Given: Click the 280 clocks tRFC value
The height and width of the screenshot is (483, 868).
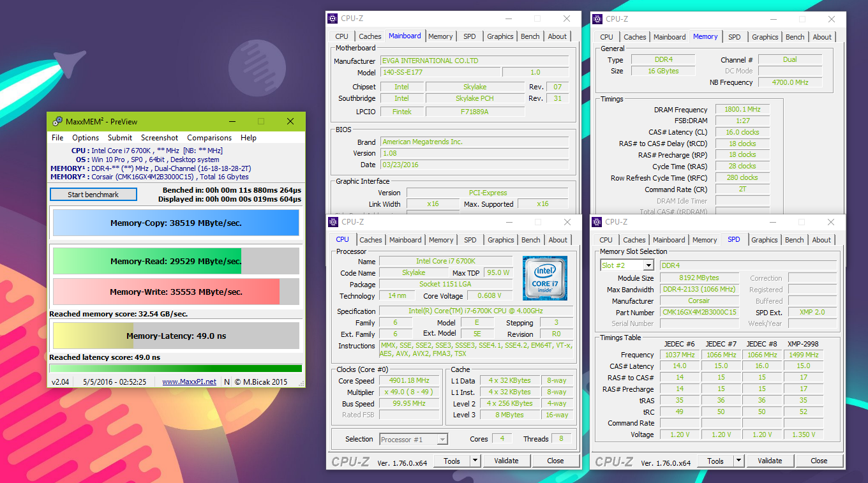Looking at the screenshot, I should point(742,177).
